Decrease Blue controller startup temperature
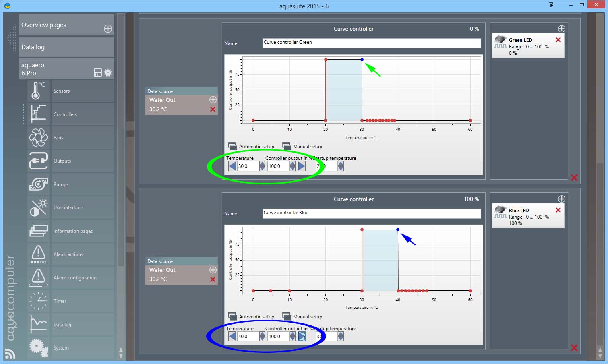The width and height of the screenshot is (608, 364). click(341, 339)
